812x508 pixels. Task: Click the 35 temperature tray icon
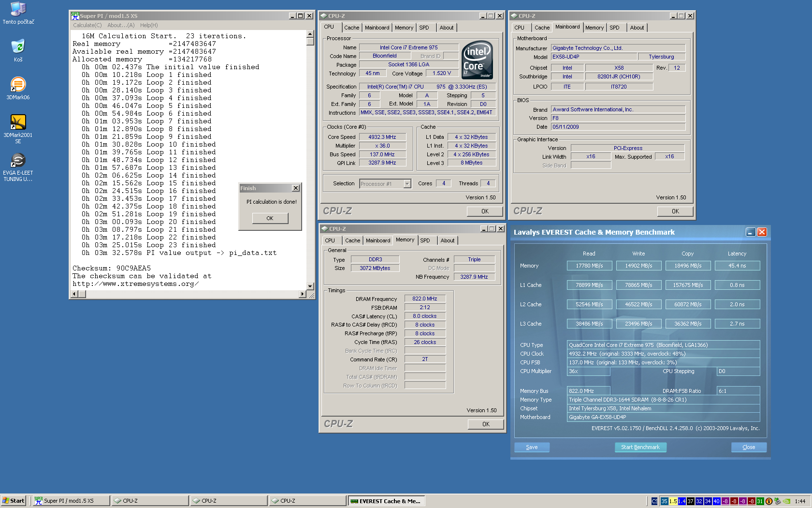point(665,501)
